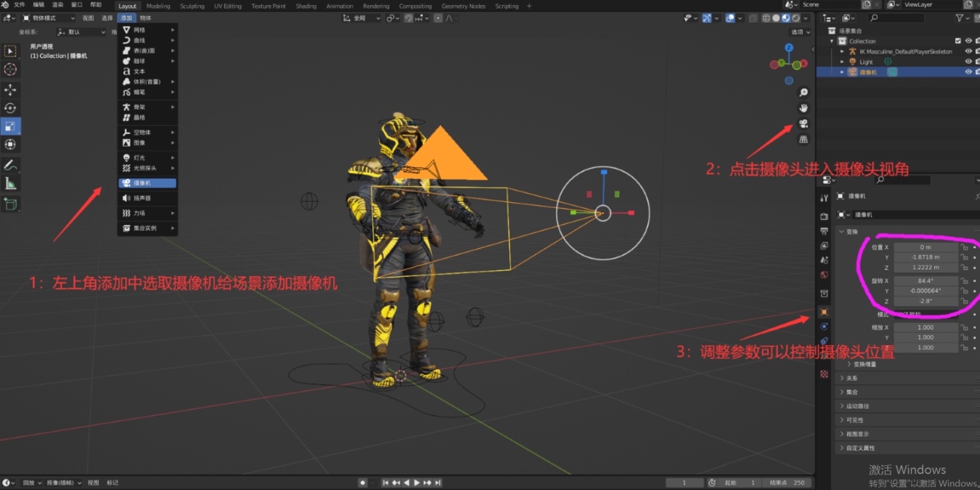Screen dimensions: 980x490
Task: Choose 摄像机 from the Add menu
Action: 147,183
